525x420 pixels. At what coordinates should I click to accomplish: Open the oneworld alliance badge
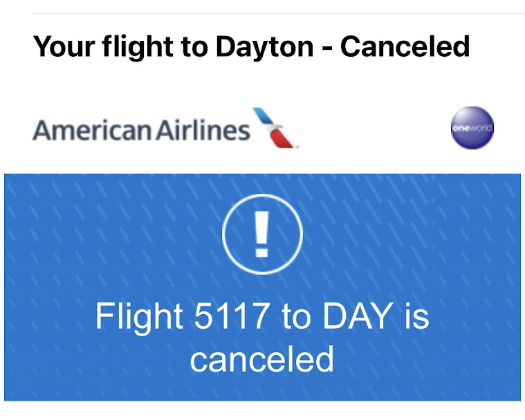pos(472,129)
